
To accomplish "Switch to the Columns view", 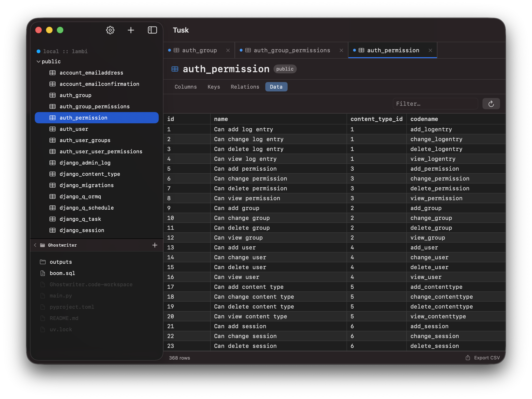I will 186,87.
